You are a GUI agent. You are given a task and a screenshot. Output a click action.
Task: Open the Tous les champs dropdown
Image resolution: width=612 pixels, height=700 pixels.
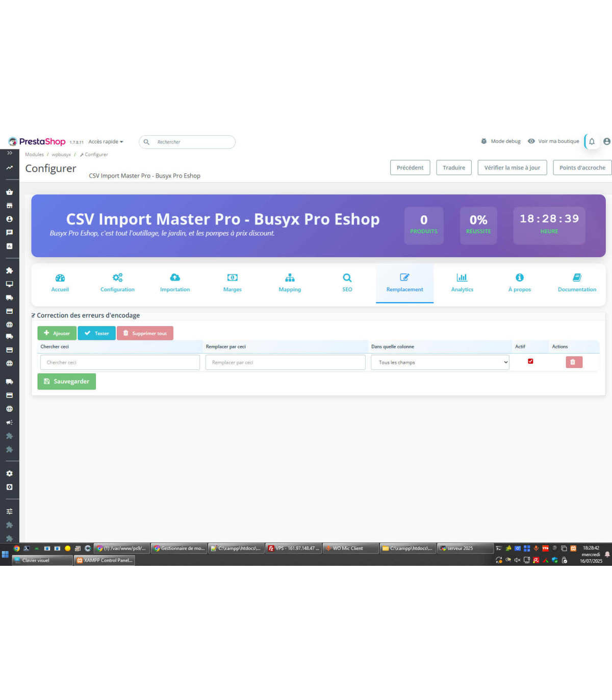(x=440, y=362)
